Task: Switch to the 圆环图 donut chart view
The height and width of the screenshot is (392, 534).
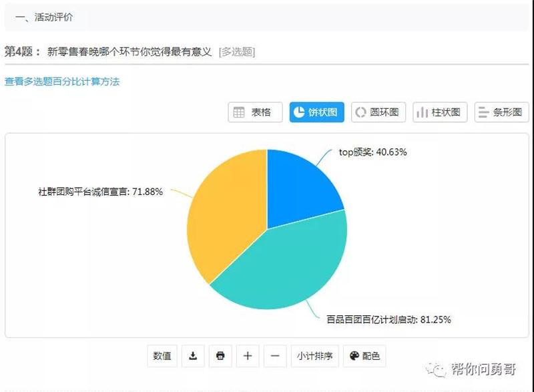Action: coord(378,112)
